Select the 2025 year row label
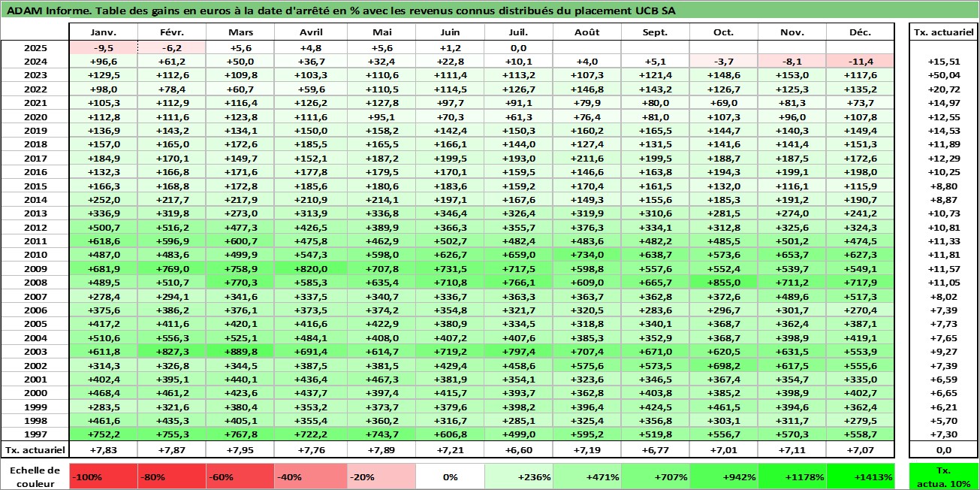The width and height of the screenshot is (980, 490). (35, 47)
